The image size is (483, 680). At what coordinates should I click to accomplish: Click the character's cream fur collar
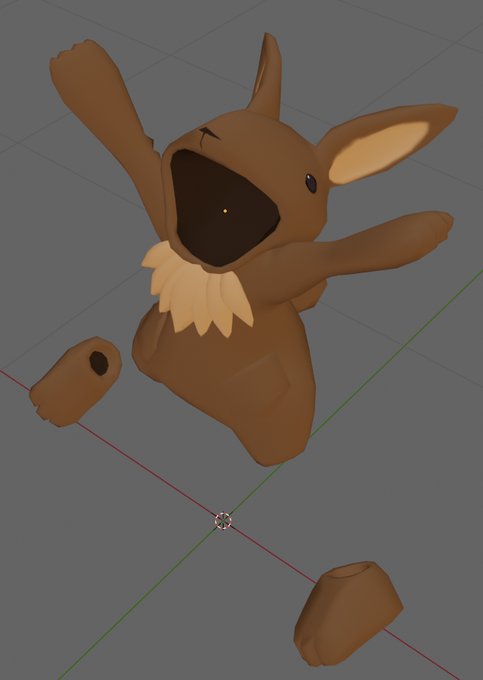(197, 291)
